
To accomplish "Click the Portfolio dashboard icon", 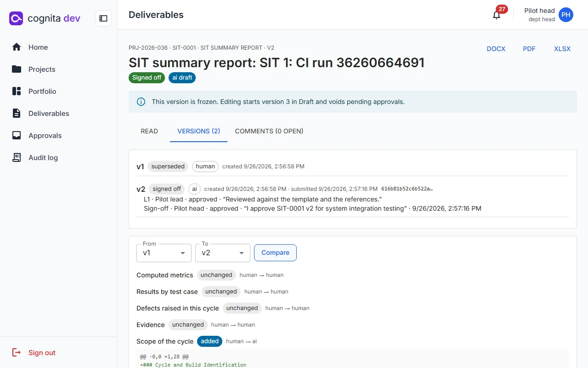I will pyautogui.click(x=17, y=91).
